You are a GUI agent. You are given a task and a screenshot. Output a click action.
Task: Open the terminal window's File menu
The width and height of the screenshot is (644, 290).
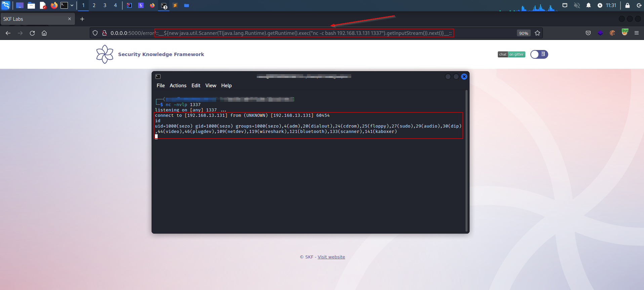pyautogui.click(x=161, y=86)
